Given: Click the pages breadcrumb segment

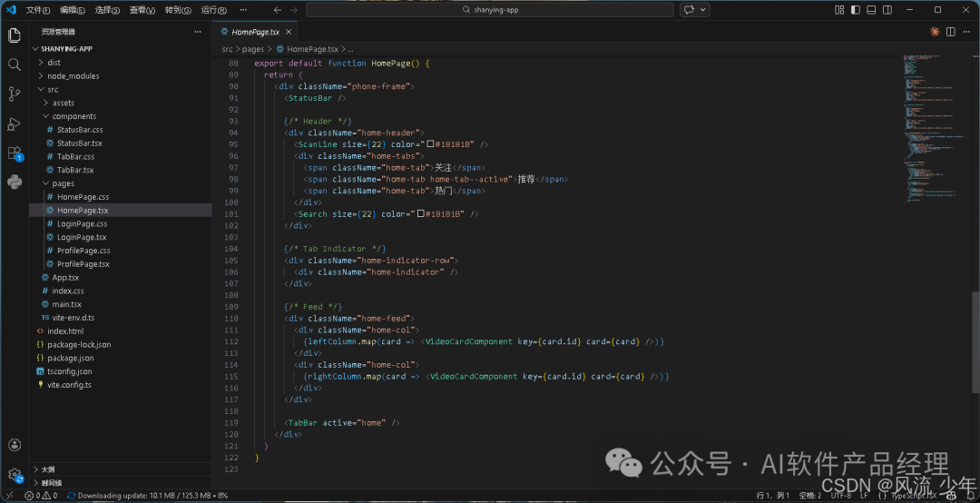Looking at the screenshot, I should click(253, 49).
